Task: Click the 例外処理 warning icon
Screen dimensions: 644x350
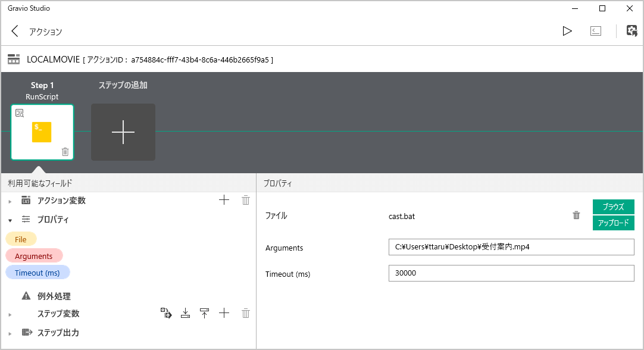Action: [x=26, y=296]
